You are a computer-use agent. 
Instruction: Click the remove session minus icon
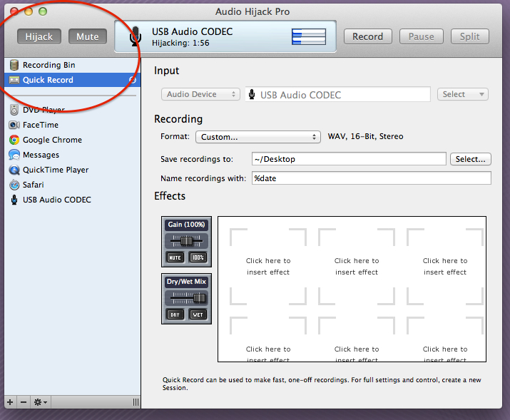24,402
